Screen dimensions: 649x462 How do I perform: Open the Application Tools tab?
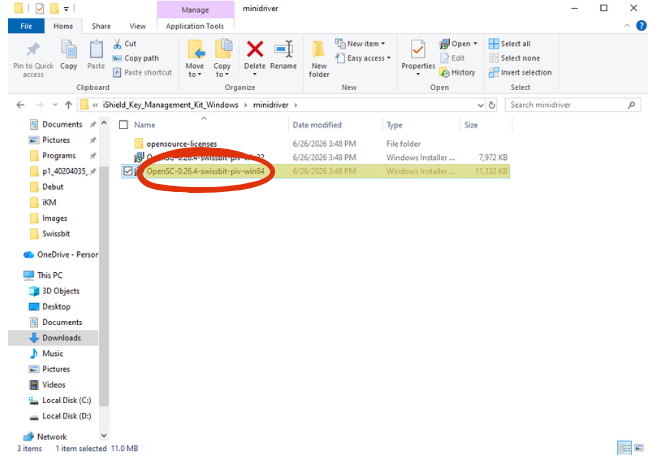coord(195,26)
